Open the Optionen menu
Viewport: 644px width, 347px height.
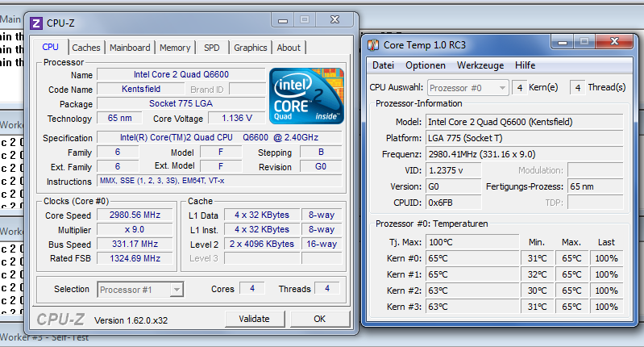tap(426, 65)
